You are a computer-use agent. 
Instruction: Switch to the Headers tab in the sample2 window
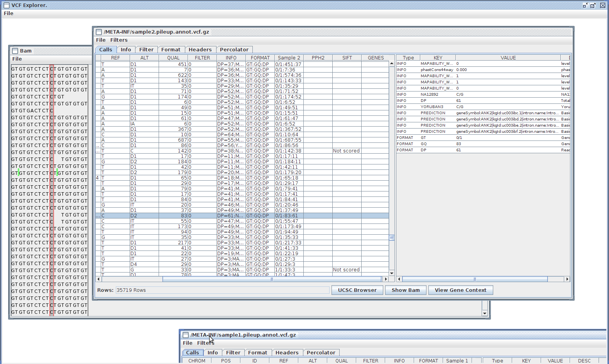pyautogui.click(x=200, y=50)
